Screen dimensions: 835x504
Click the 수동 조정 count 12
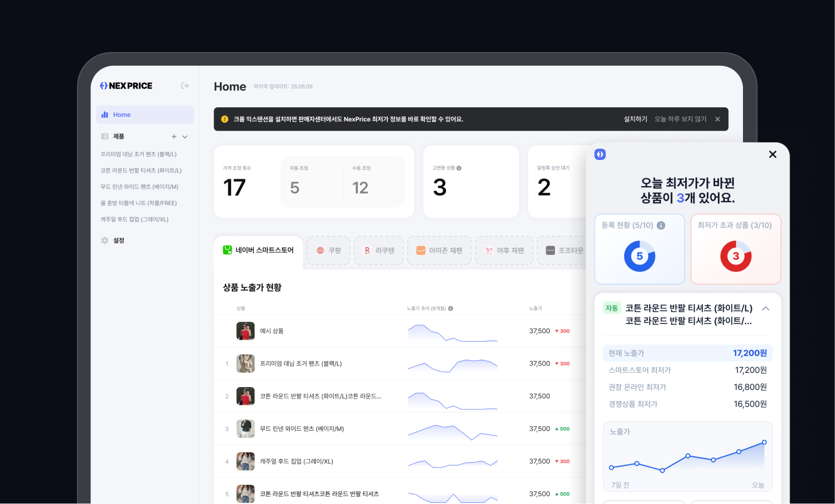pyautogui.click(x=360, y=188)
